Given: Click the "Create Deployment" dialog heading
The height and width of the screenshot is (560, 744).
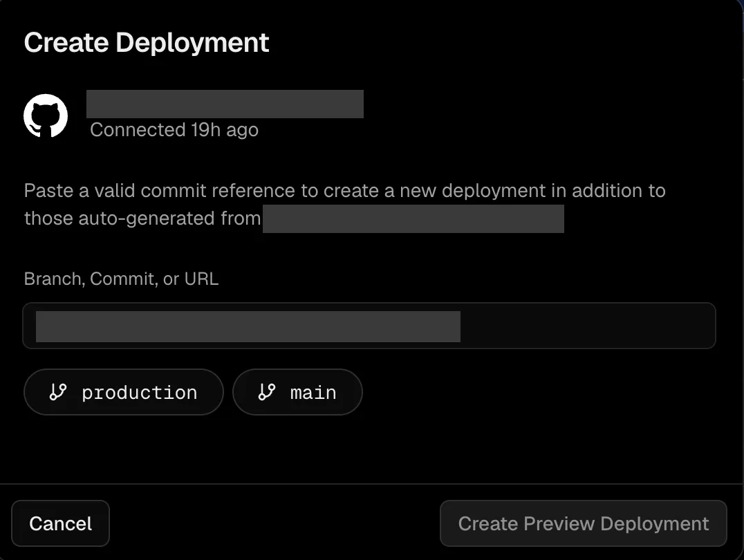Looking at the screenshot, I should pos(147,43).
